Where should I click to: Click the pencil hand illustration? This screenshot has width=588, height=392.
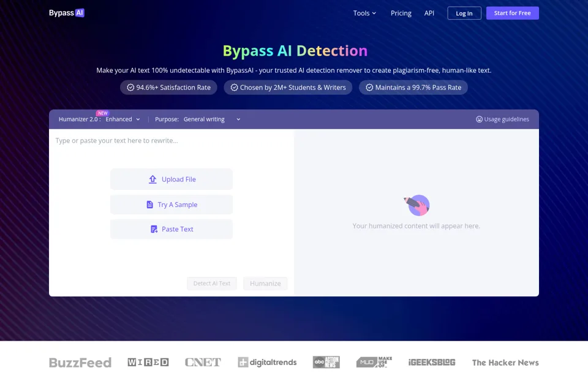coord(417,205)
